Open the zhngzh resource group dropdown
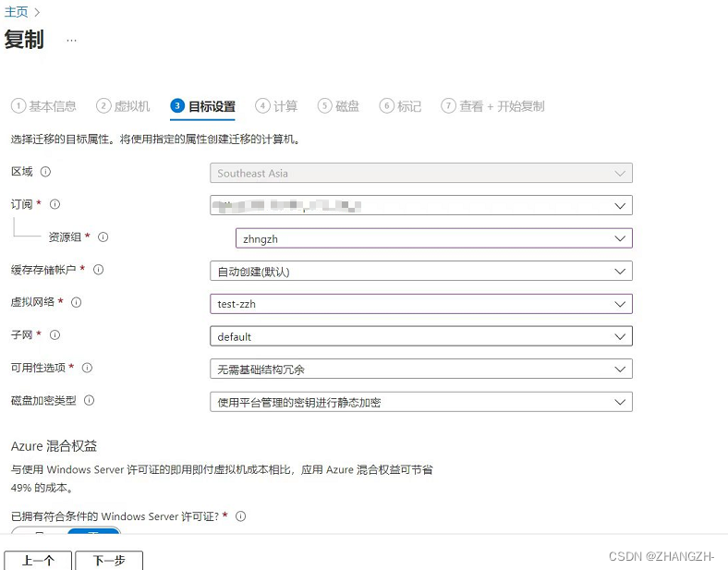728x570 pixels. [x=434, y=238]
